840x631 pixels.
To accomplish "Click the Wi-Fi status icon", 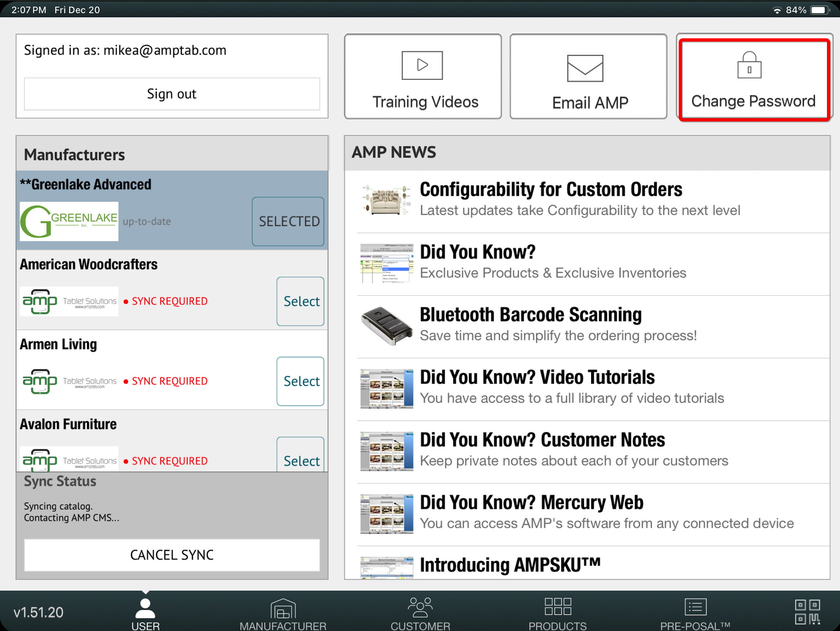I will pyautogui.click(x=777, y=10).
